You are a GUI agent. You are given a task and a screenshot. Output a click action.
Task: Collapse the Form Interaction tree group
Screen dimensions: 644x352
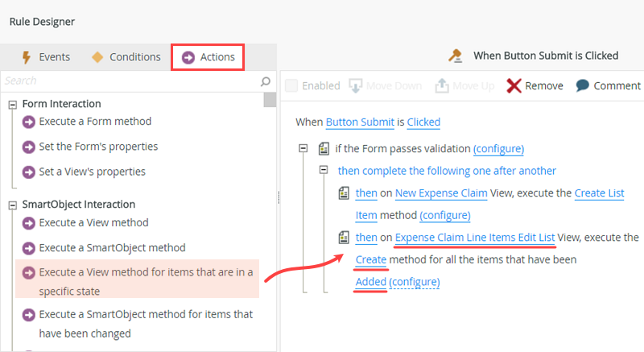coord(13,104)
